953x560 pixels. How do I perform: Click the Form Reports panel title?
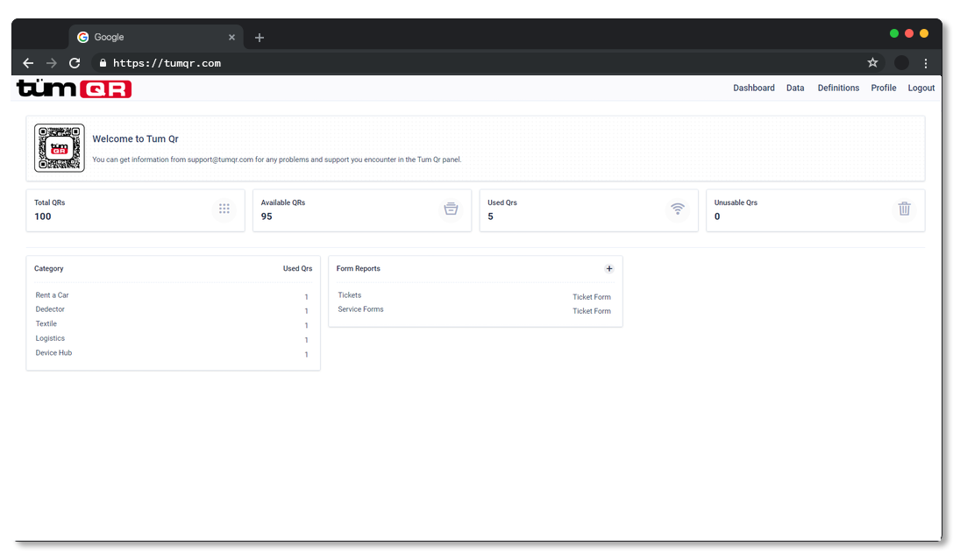358,268
